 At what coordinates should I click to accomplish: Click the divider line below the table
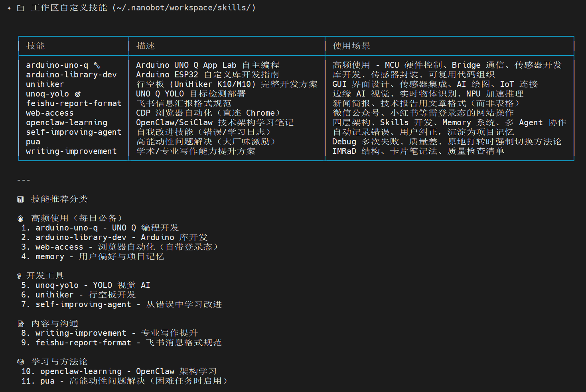pos(24,179)
